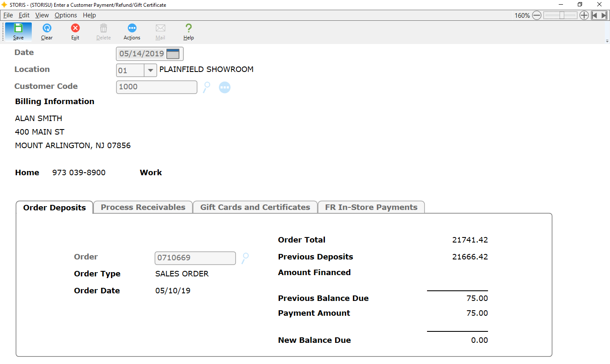
Task: Zoom in with the plus icon
Action: tap(584, 15)
